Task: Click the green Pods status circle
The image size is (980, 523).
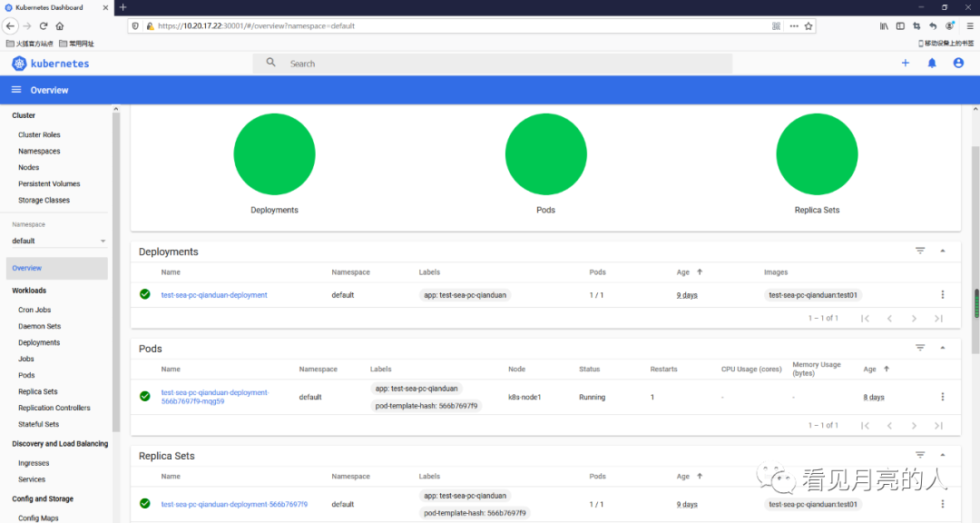Action: click(x=545, y=153)
